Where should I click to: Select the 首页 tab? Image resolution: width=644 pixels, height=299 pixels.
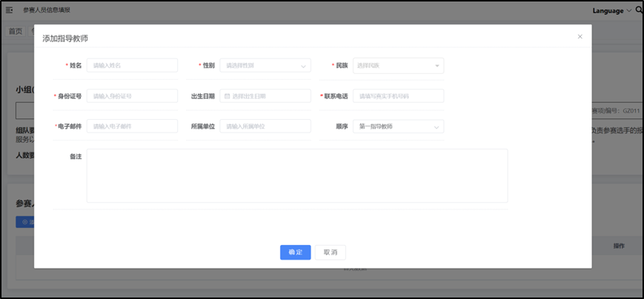[16, 31]
